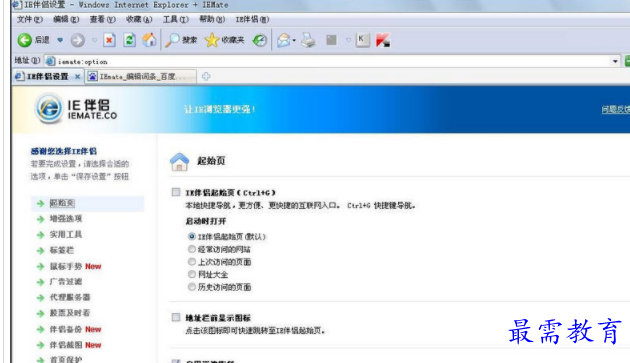Click the green Back arrow icon
The height and width of the screenshot is (363, 630).
[25, 40]
